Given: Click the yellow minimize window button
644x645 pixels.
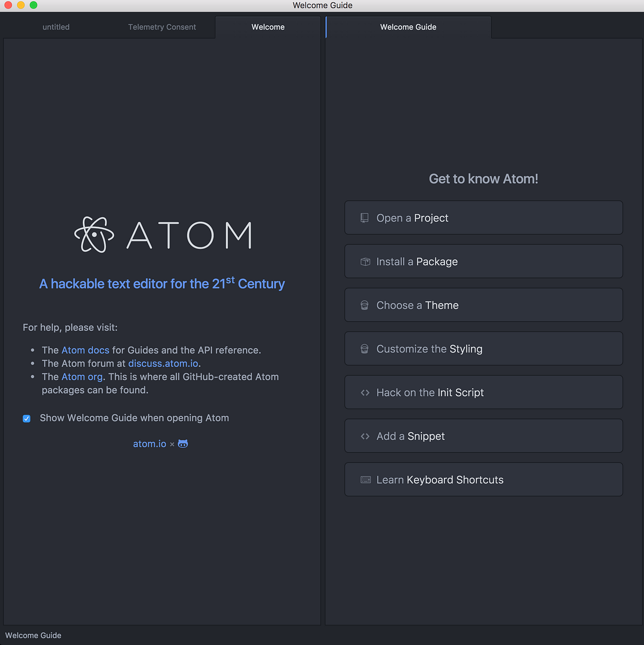Looking at the screenshot, I should click(21, 5).
